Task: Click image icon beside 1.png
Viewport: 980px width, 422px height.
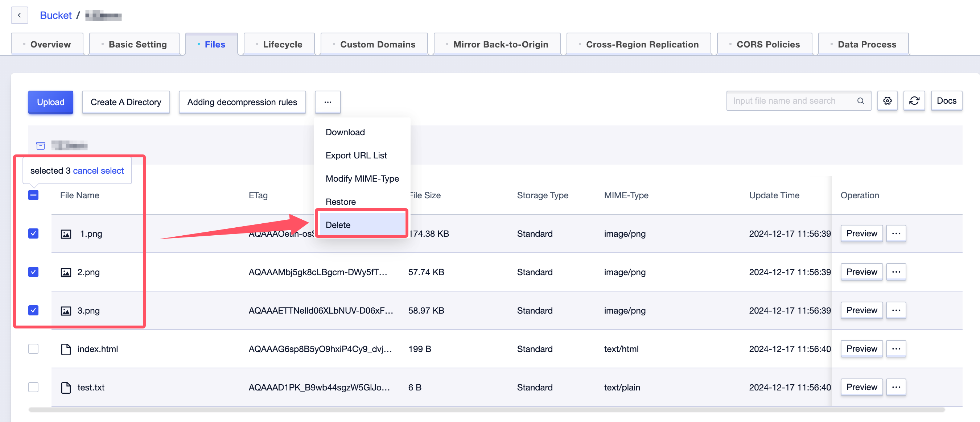Action: (66, 234)
